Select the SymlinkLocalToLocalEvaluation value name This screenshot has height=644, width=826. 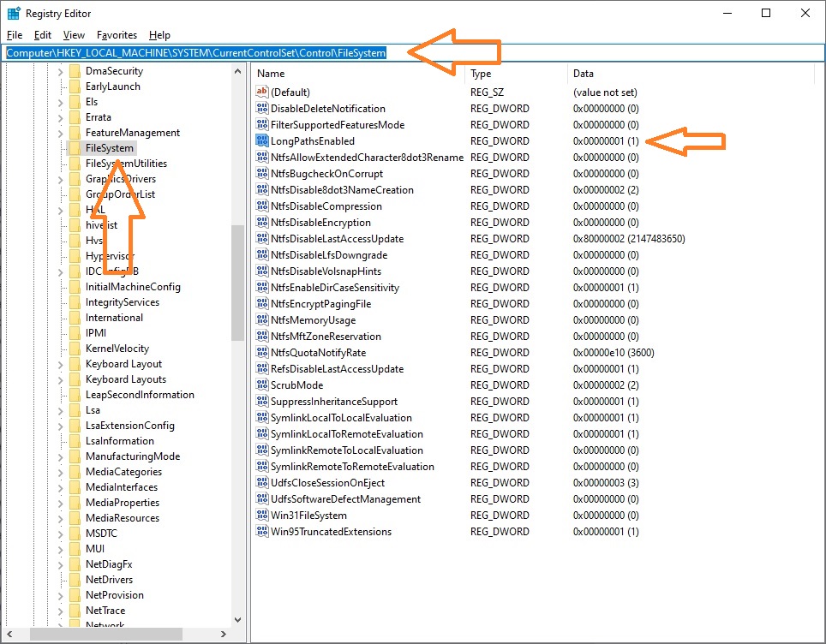[341, 418]
